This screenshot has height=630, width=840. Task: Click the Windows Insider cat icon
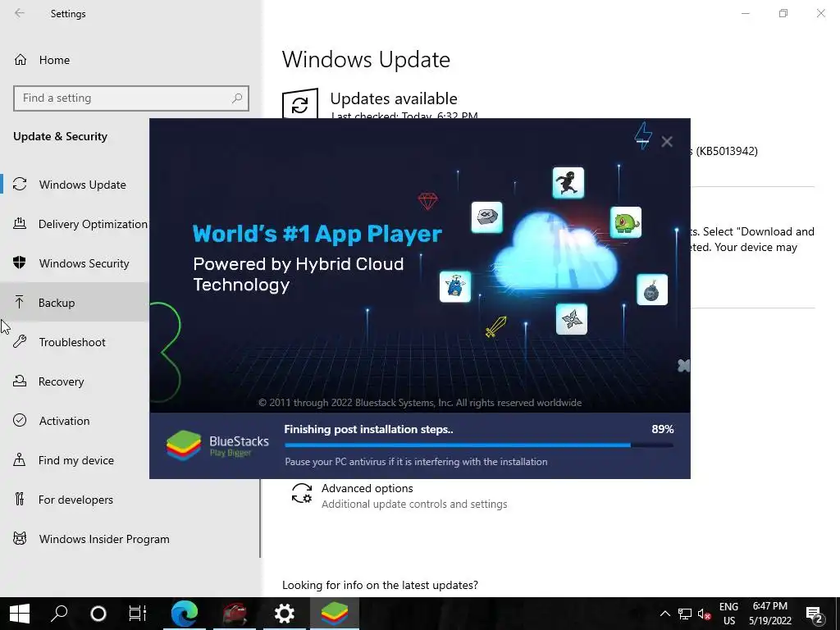pos(20,538)
